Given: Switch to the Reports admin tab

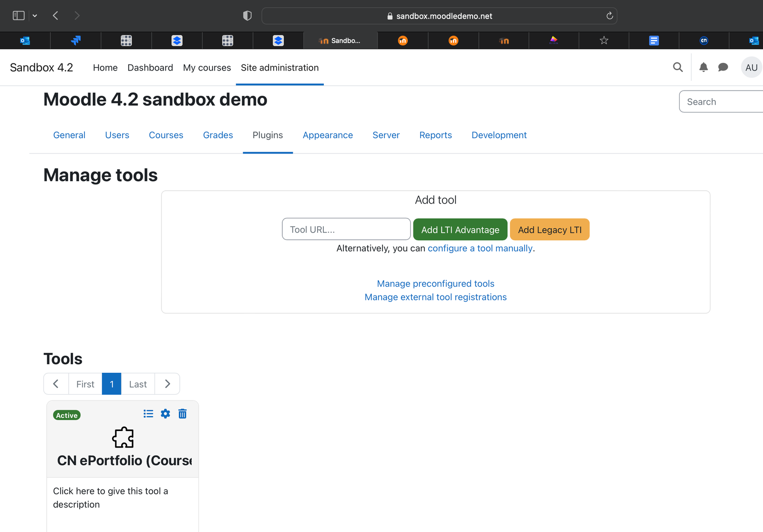Looking at the screenshot, I should (435, 135).
